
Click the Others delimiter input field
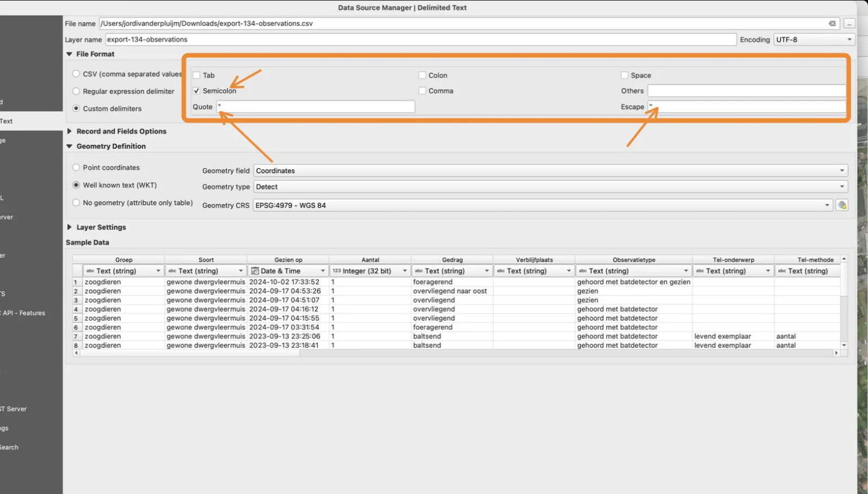746,91
